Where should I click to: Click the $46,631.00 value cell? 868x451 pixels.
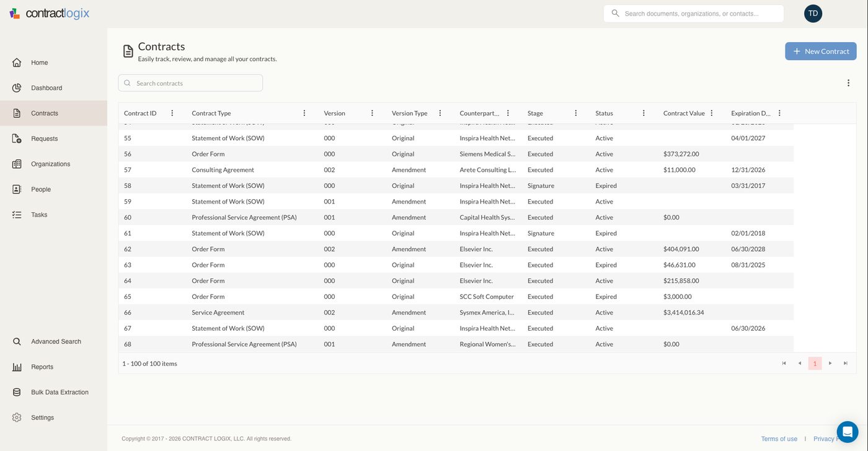(x=680, y=265)
